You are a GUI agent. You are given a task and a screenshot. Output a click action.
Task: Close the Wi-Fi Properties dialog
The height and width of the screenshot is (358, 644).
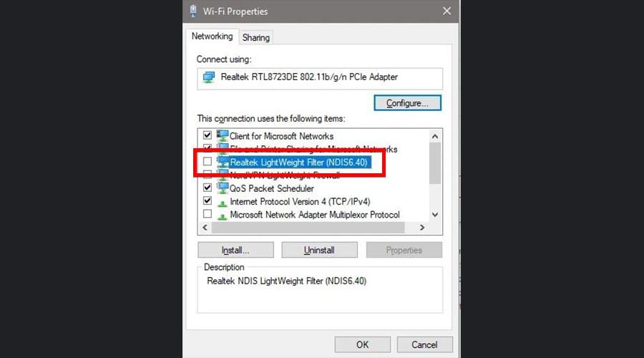tap(447, 11)
